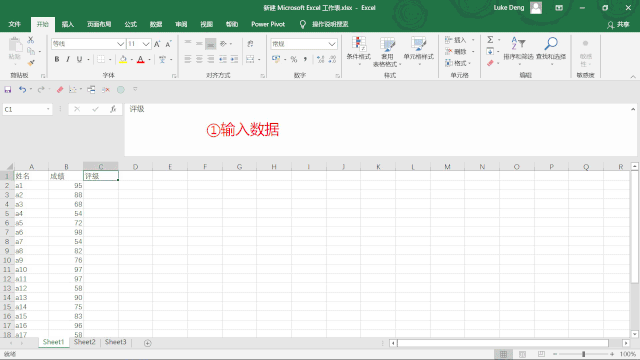Viewport: 640px width, 360px height.
Task: Apply comma style
Action: [x=305, y=60]
